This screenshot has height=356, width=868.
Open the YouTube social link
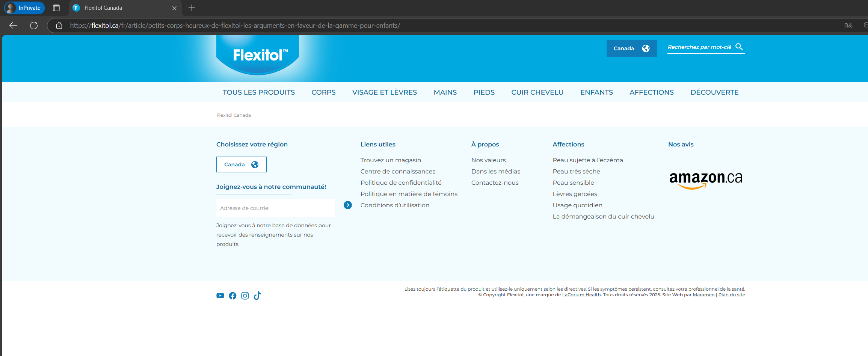tap(220, 296)
